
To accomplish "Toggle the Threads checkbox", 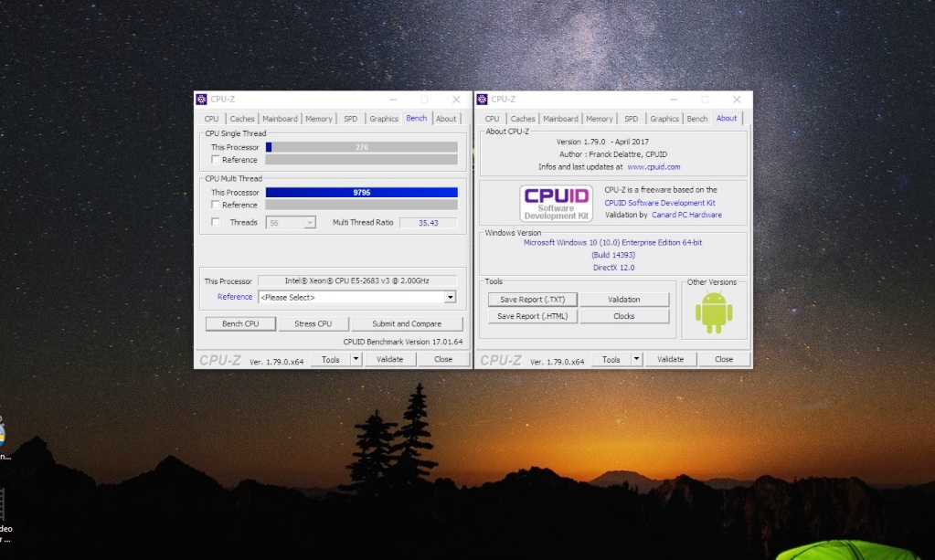I will pyautogui.click(x=216, y=222).
